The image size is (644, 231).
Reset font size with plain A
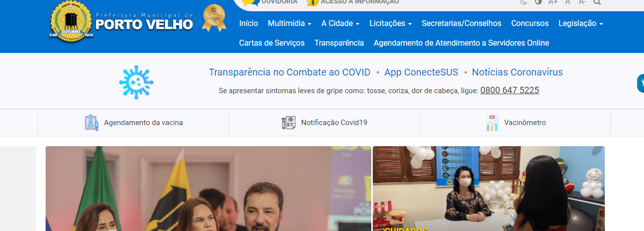[568, 2]
